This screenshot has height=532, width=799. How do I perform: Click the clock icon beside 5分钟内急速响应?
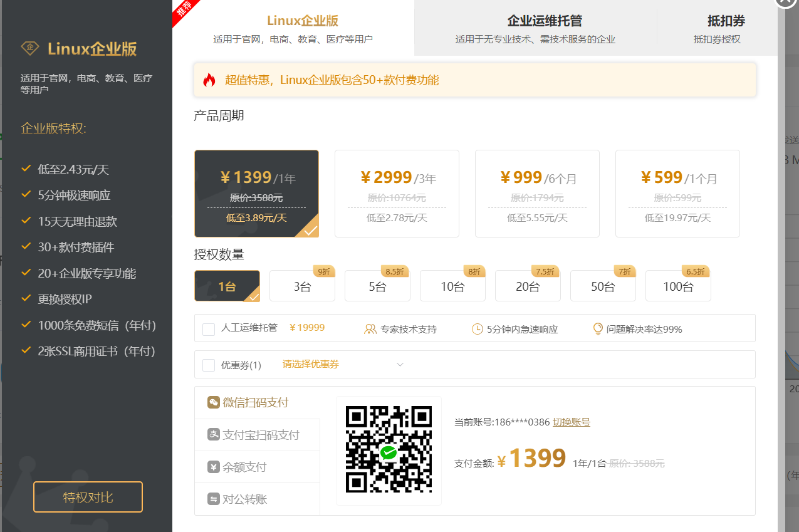pyautogui.click(x=477, y=329)
